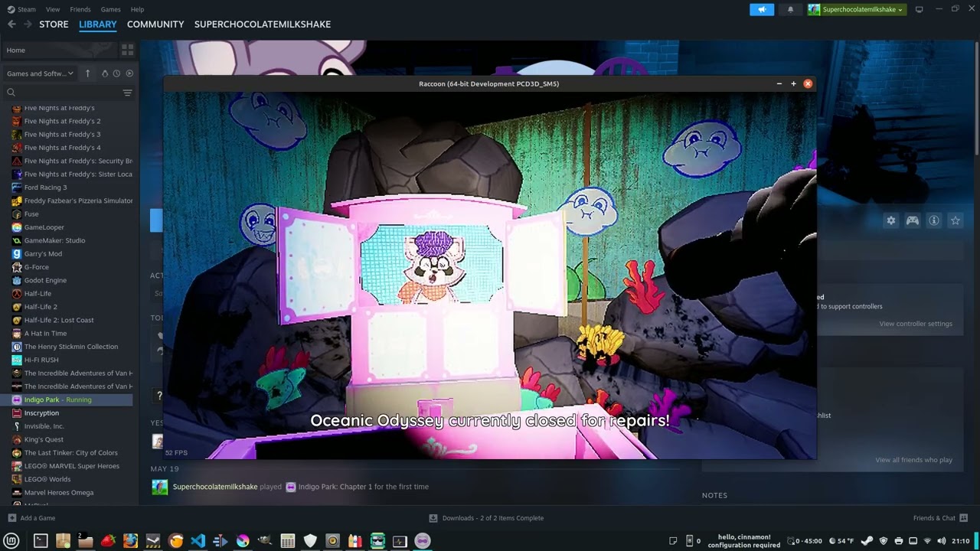This screenshot has height=551, width=980.
Task: Select King's Quest in game list
Action: click(x=44, y=439)
